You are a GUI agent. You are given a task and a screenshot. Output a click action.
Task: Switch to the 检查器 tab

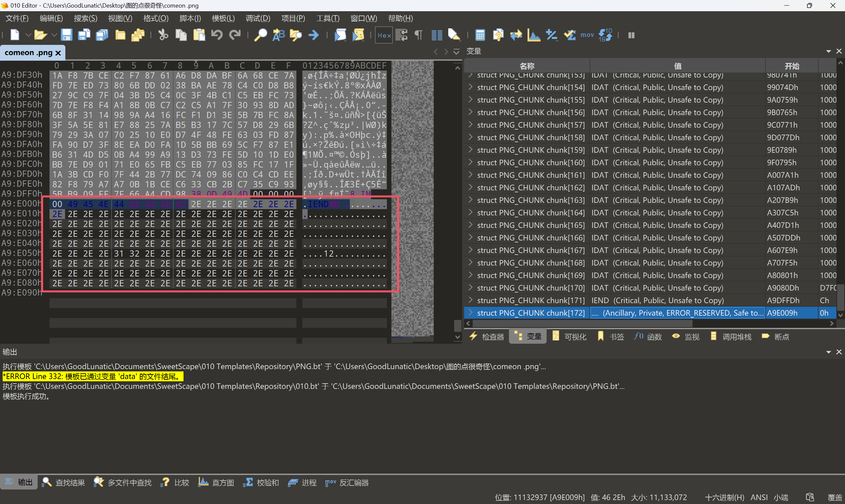click(x=487, y=336)
